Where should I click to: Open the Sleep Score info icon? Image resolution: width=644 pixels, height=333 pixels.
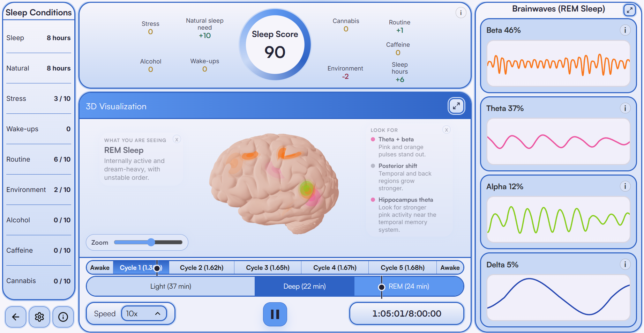click(461, 13)
